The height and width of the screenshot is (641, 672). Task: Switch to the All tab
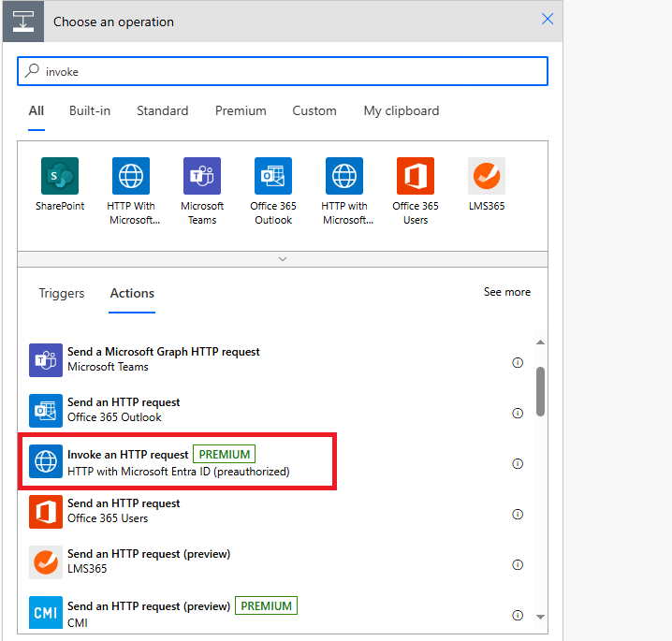pyautogui.click(x=37, y=111)
